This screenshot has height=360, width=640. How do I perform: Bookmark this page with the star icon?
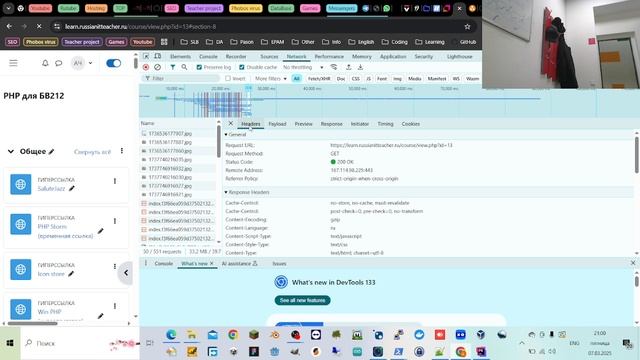point(467,27)
